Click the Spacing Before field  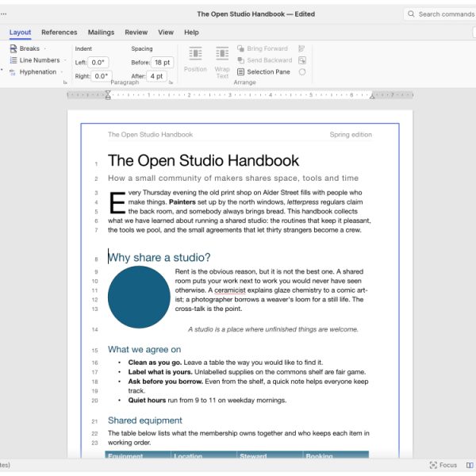tap(163, 63)
